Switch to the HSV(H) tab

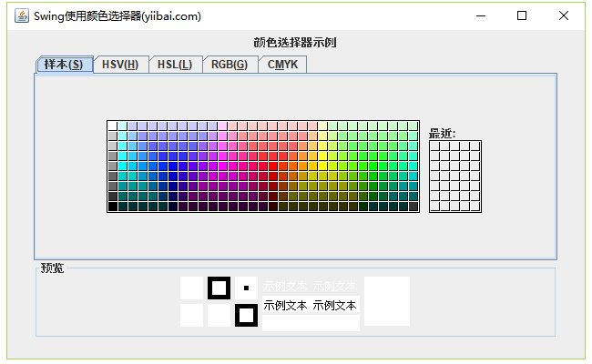120,65
